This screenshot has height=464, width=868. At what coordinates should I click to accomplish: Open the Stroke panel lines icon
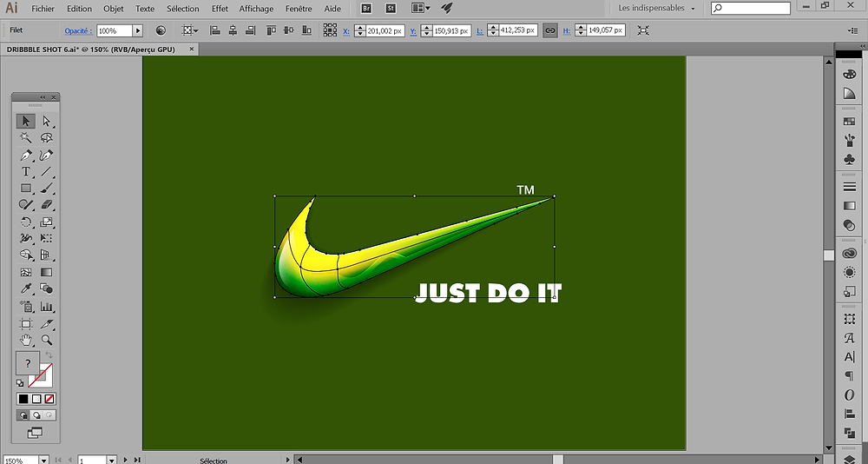849,187
